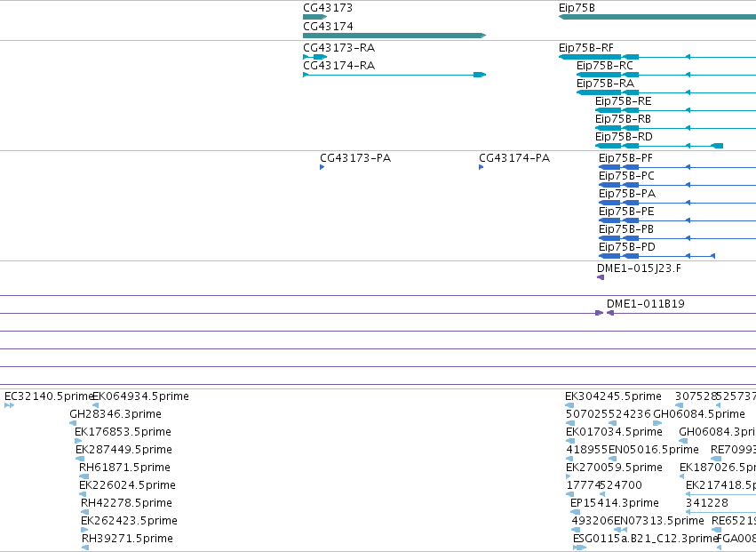Click the EK187026 EST label

click(x=718, y=468)
